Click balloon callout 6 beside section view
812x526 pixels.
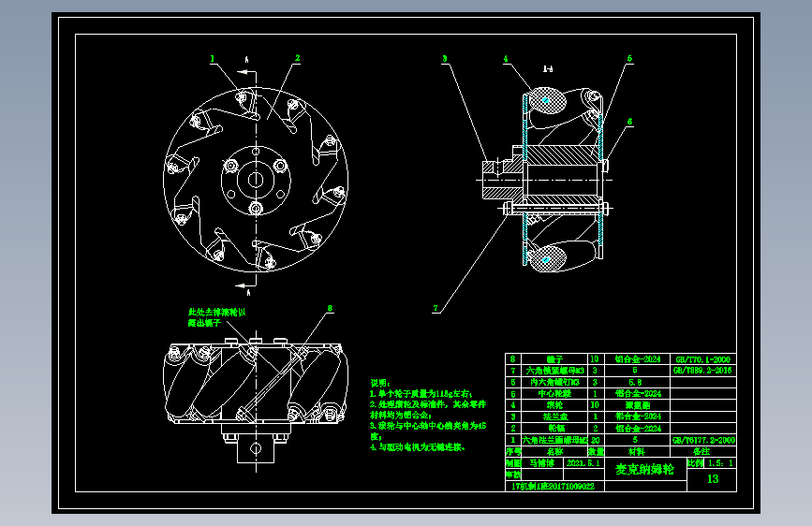[629, 122]
